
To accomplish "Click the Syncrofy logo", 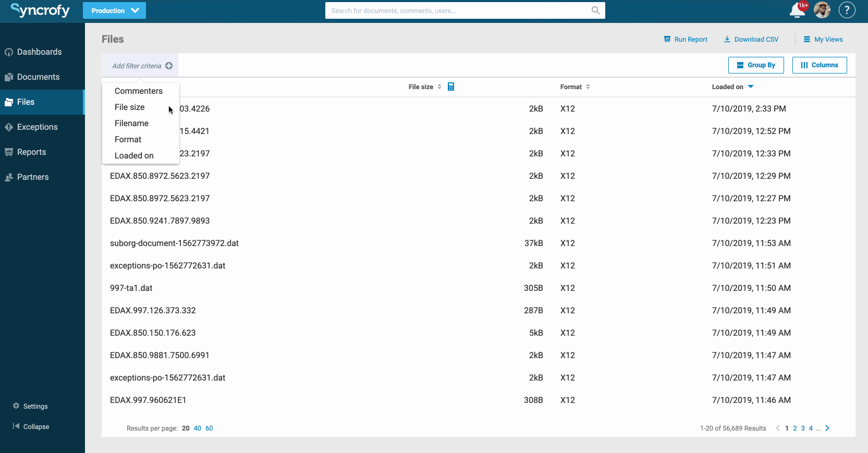I will [40, 10].
